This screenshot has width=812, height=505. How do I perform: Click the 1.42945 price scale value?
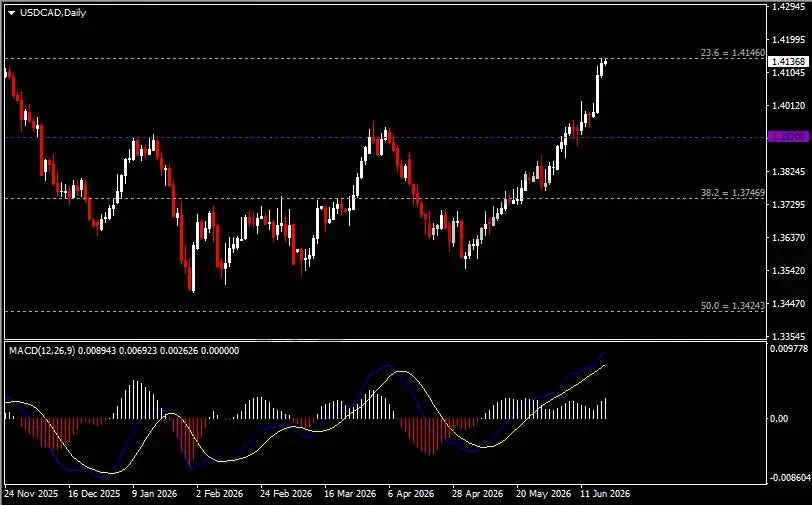789,6
